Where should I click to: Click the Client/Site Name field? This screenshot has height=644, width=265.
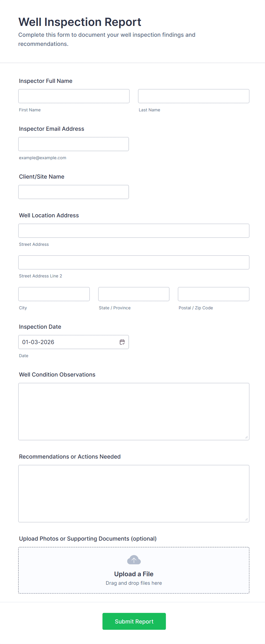74,192
